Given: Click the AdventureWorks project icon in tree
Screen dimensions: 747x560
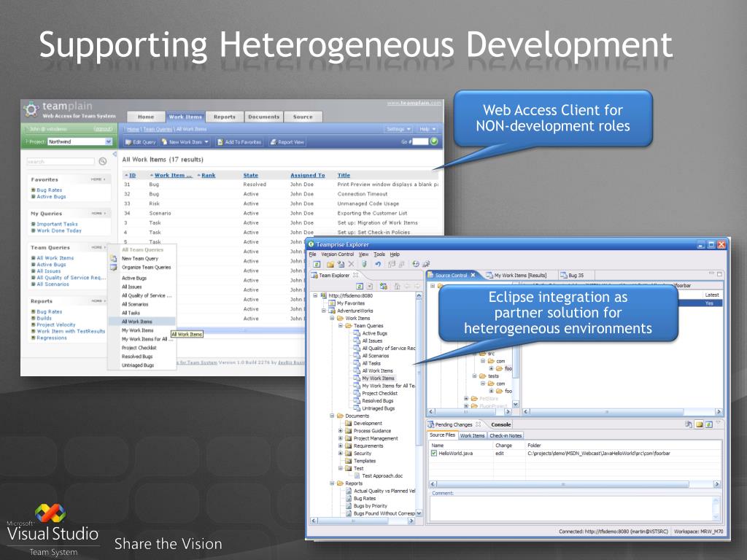Looking at the screenshot, I should pyautogui.click(x=332, y=311).
